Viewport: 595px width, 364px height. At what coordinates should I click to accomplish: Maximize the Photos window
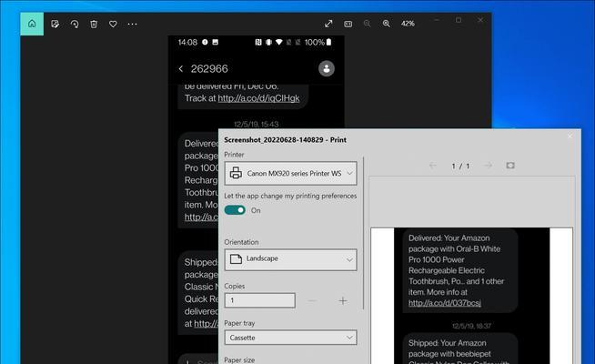tap(459, 20)
